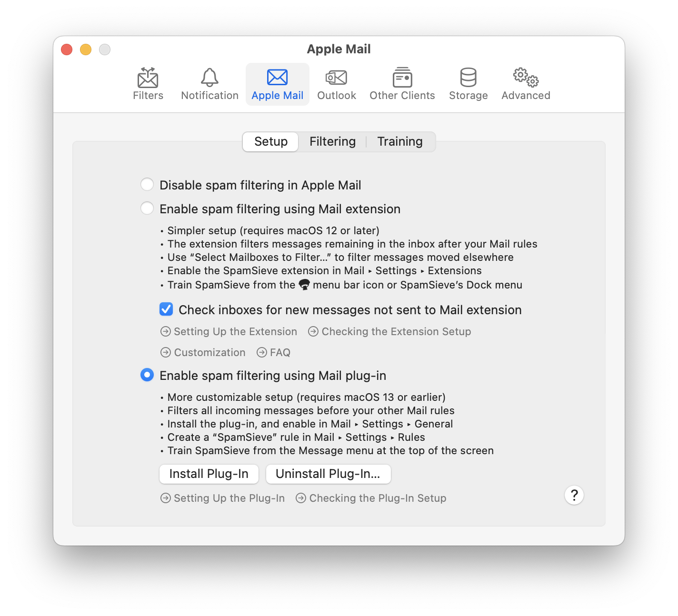Open the Advanced settings pane
This screenshot has height=616, width=678.
525,84
